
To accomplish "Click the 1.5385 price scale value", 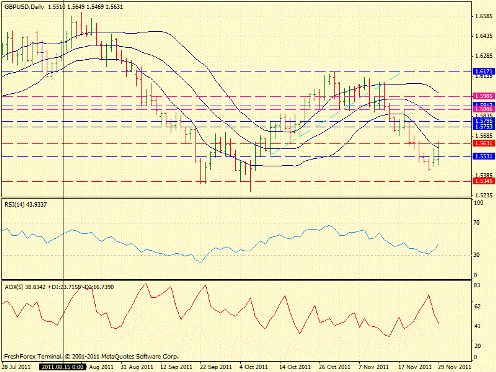I will click(x=484, y=175).
